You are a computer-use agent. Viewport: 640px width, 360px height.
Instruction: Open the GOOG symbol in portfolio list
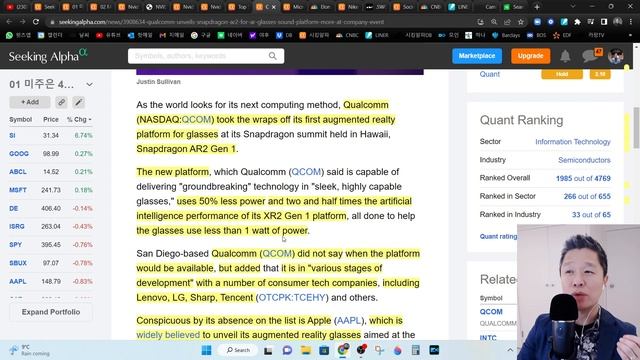click(x=19, y=154)
